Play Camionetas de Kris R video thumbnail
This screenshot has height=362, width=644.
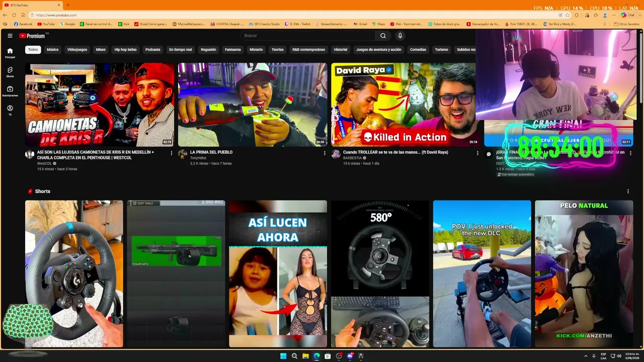pos(100,105)
